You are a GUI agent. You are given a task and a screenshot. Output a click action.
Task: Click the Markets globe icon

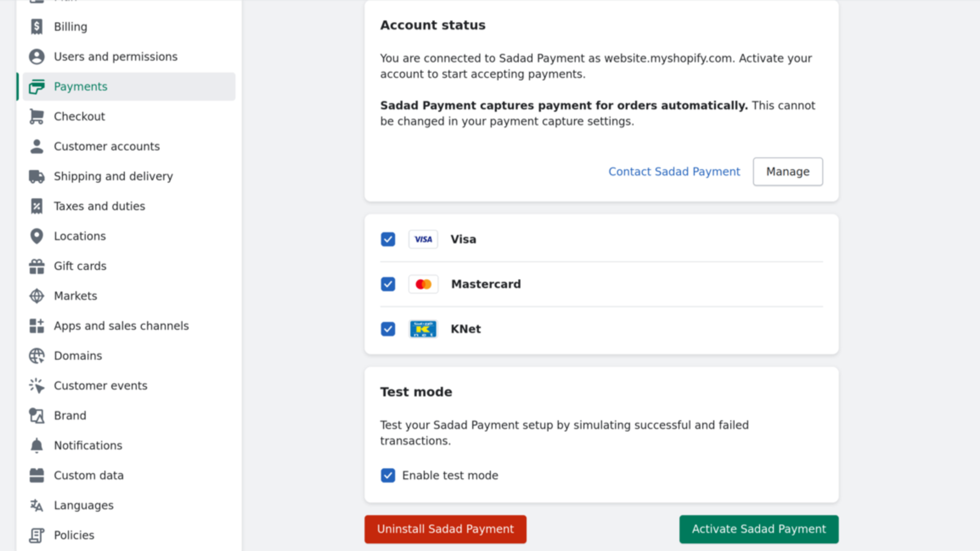coord(37,296)
